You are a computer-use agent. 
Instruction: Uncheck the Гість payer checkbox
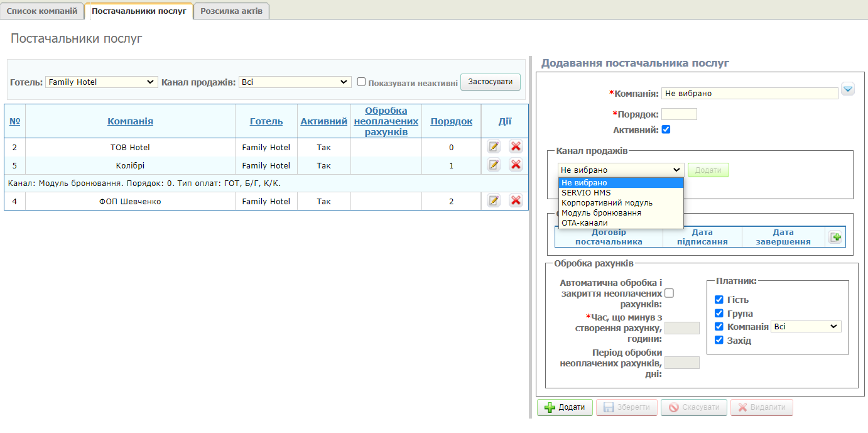[719, 300]
